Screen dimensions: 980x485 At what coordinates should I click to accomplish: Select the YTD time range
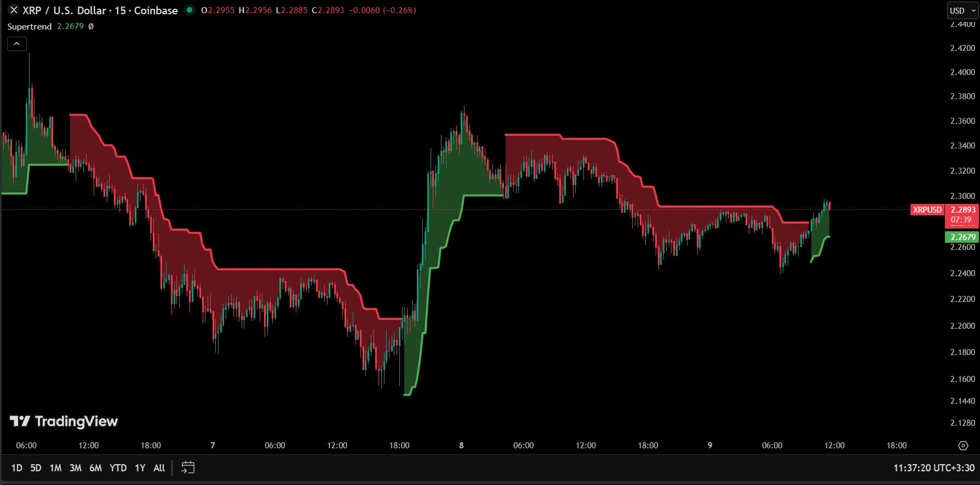click(118, 467)
